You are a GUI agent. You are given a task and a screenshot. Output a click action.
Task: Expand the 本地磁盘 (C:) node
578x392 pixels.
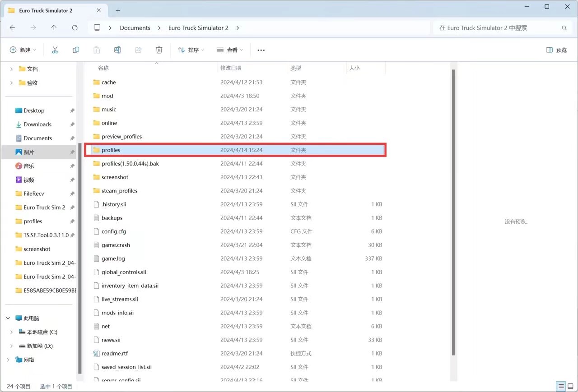pos(11,332)
